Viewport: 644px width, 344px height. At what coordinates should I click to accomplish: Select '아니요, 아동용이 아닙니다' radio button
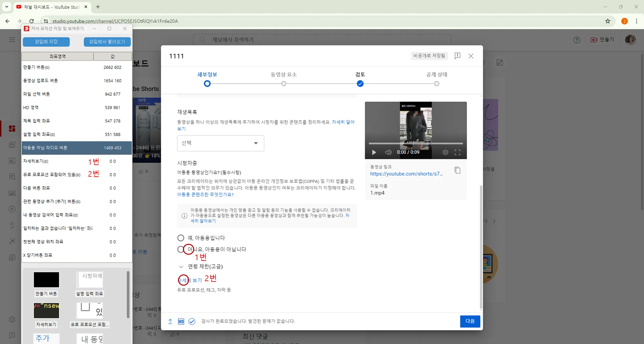[181, 249]
